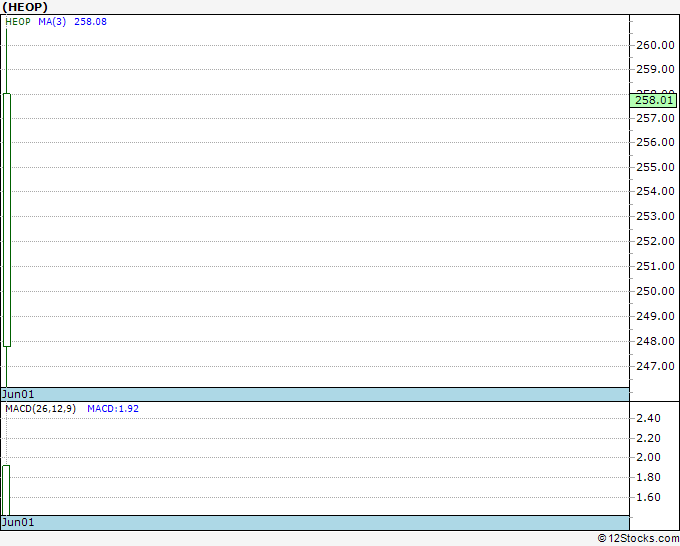Click the green HEOP candlestick body

click(x=7, y=220)
